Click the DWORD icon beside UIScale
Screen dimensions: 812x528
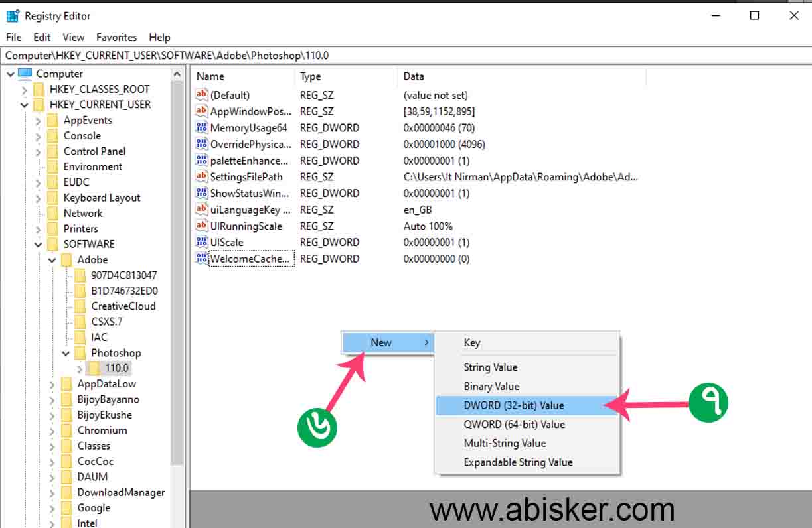coord(202,242)
